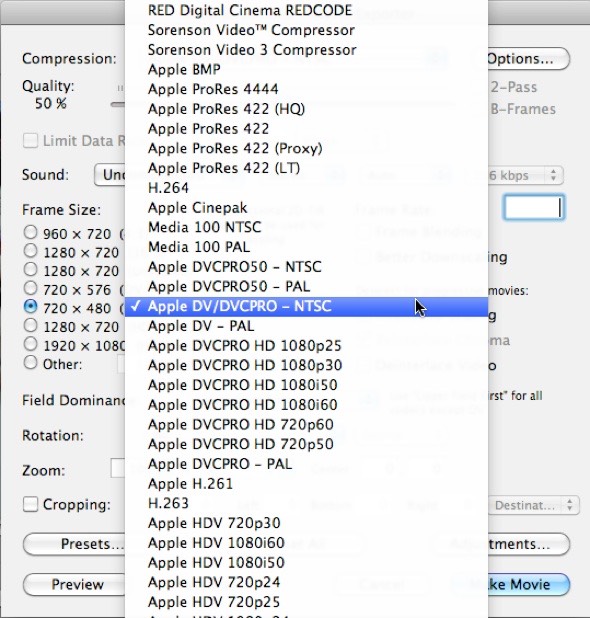The width and height of the screenshot is (590, 618).
Task: Select Apple HDV 1080i60
Action: (x=306, y=543)
